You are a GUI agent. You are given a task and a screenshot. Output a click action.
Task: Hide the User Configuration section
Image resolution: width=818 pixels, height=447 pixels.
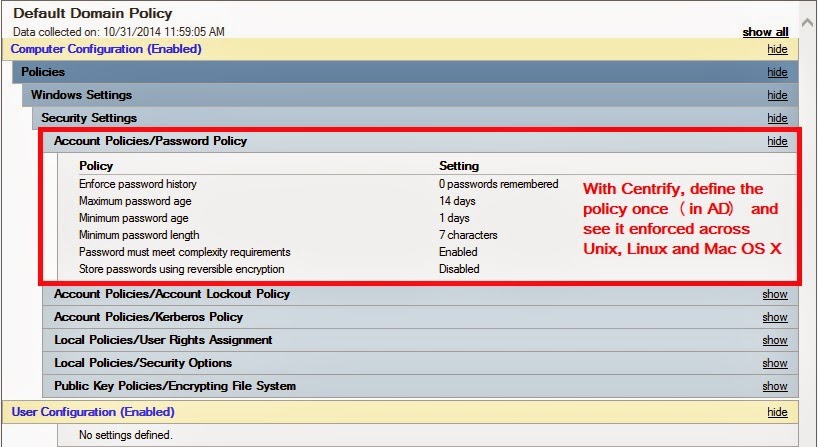[x=777, y=412]
